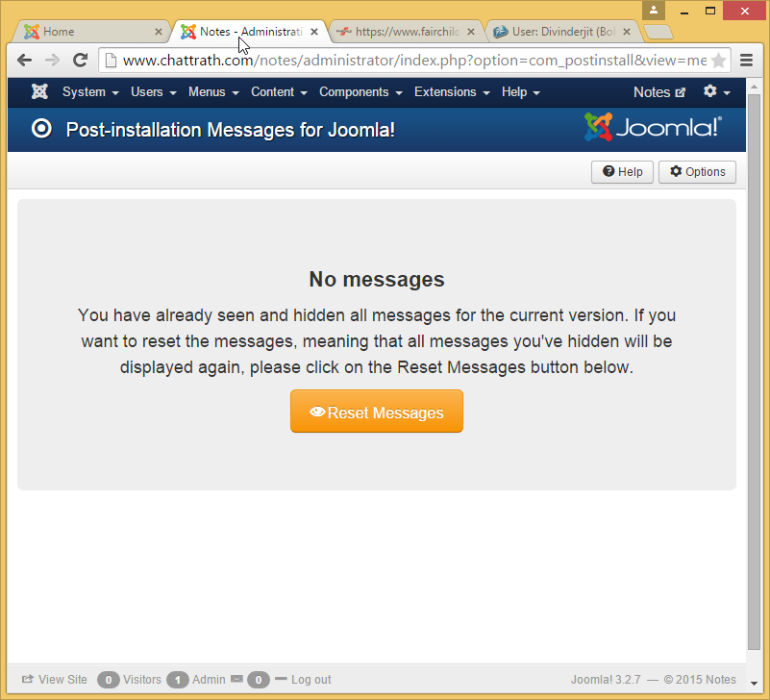The height and width of the screenshot is (700, 770).
Task: Close the Home browser tab
Action: [159, 32]
